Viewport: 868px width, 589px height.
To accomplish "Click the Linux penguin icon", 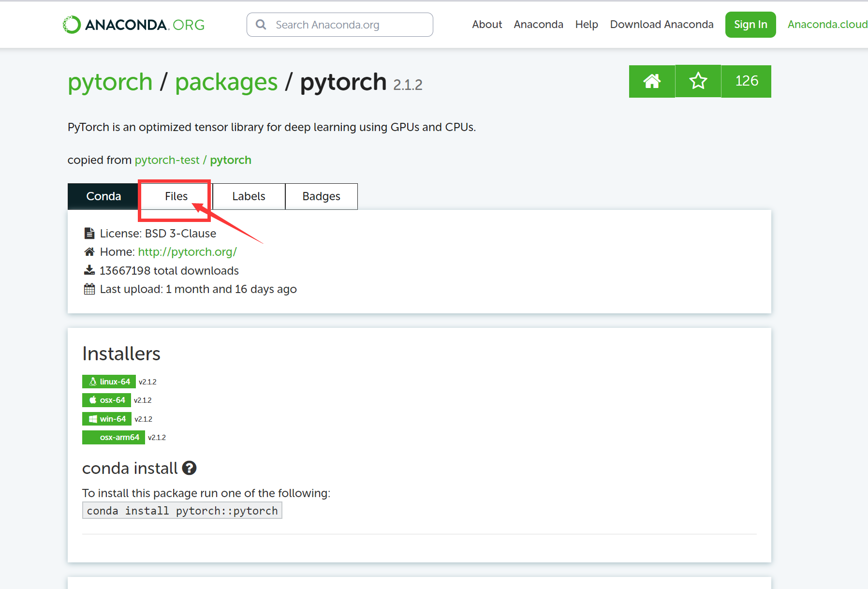I will [93, 382].
